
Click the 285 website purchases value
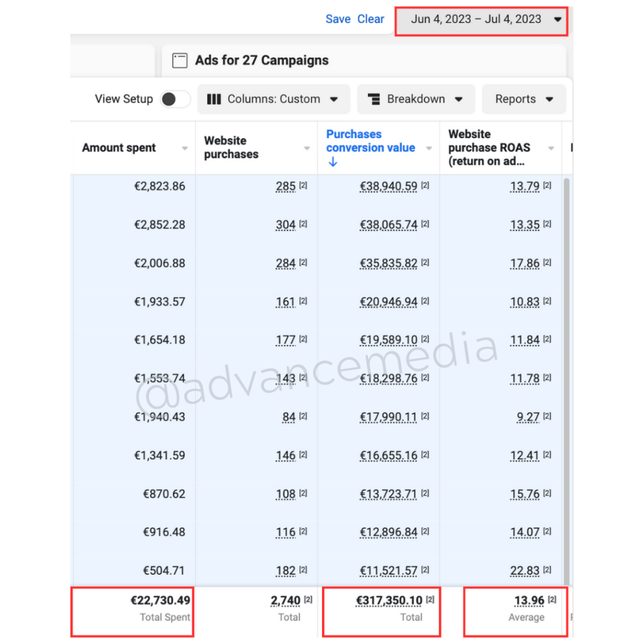[286, 186]
